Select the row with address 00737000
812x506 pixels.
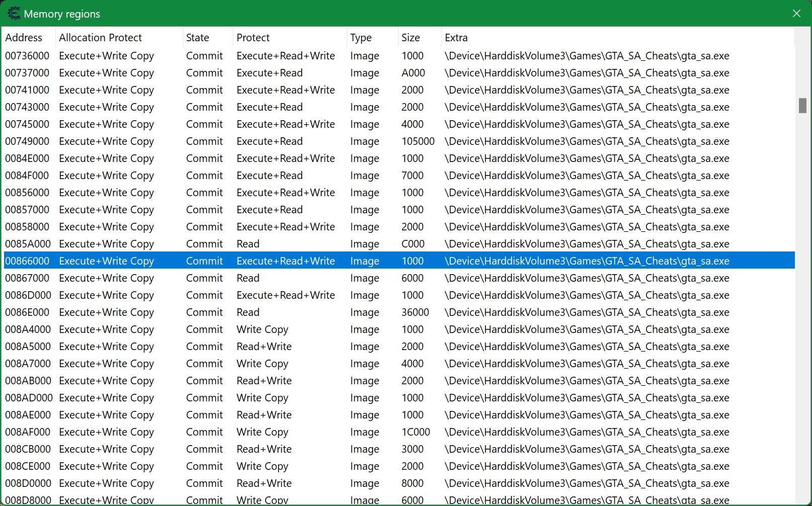399,73
